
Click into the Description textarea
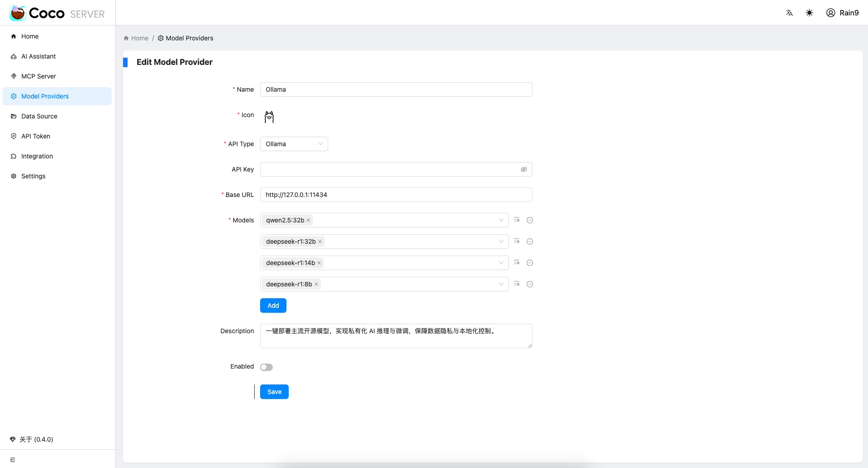[x=396, y=336]
